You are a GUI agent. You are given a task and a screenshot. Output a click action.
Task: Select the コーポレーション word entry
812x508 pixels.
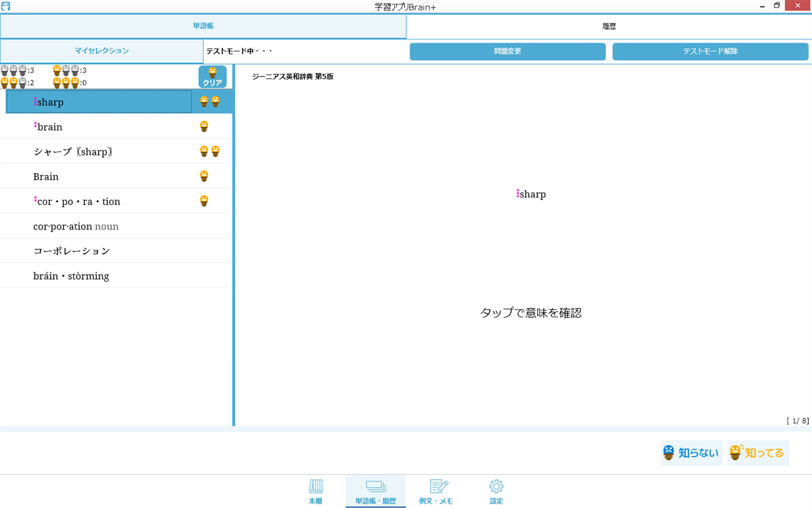pos(116,251)
